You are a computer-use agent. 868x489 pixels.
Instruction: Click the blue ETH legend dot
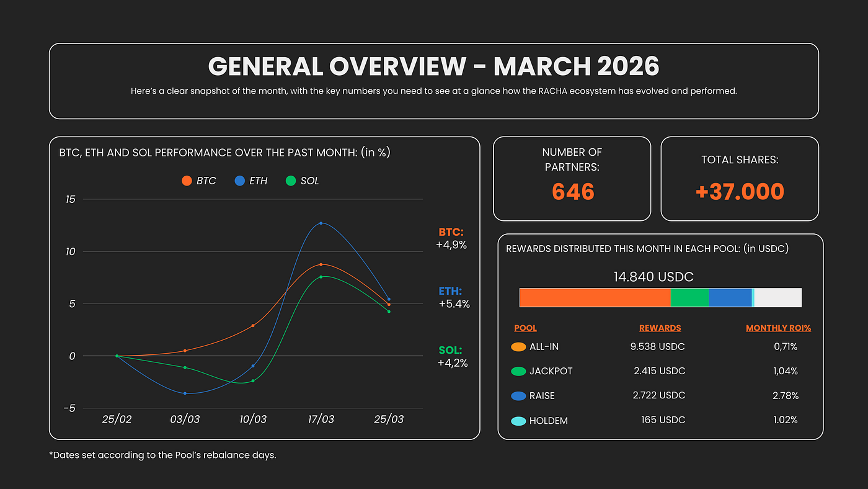[240, 181]
